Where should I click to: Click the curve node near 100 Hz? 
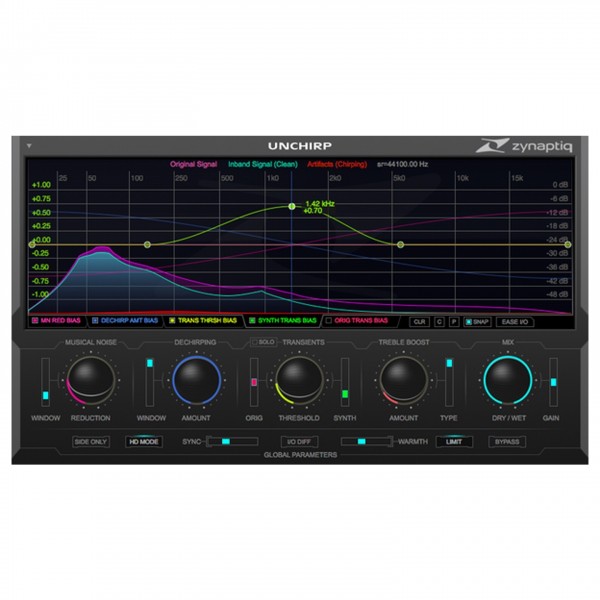[147, 245]
